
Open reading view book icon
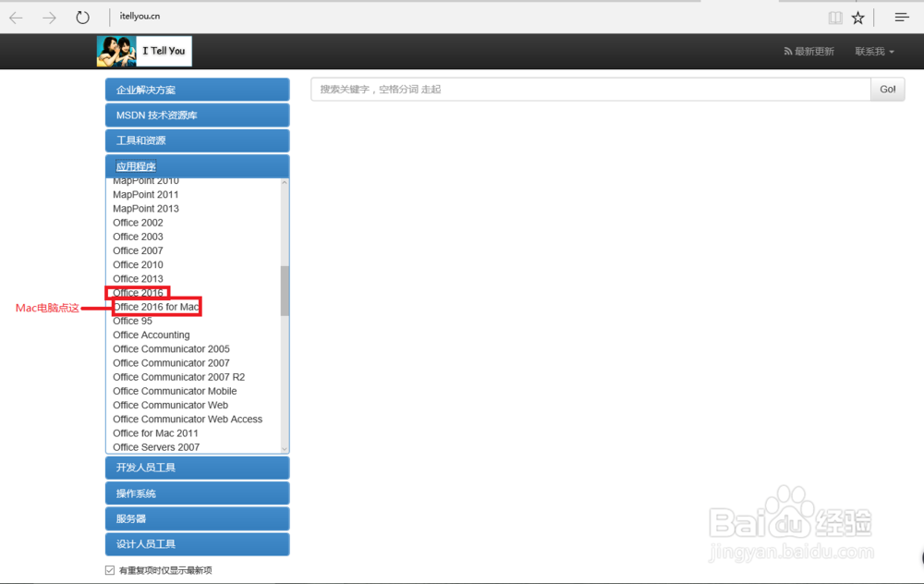coord(835,18)
